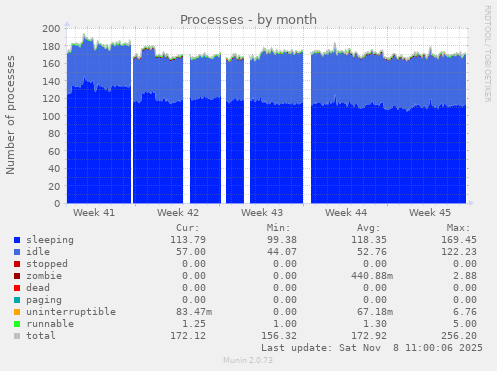The height and width of the screenshot is (371, 497).
Task: Click runnable average value 1.30
Action: click(x=375, y=324)
